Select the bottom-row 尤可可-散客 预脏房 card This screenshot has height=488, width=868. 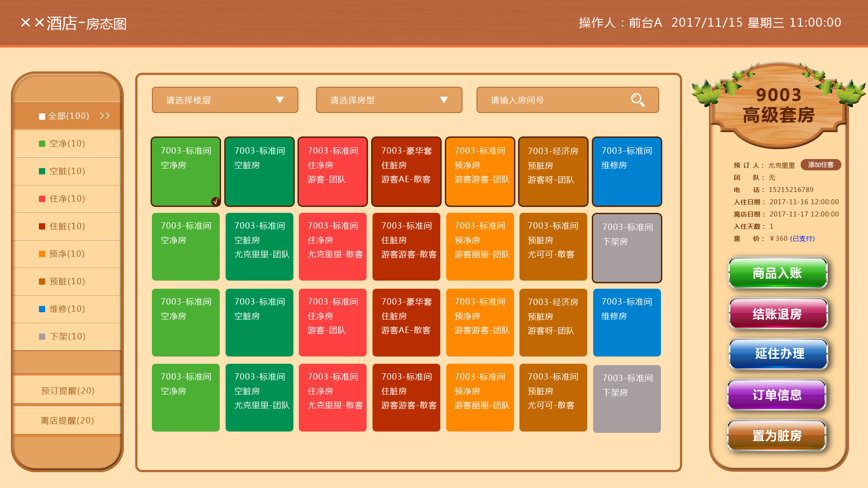click(x=553, y=398)
